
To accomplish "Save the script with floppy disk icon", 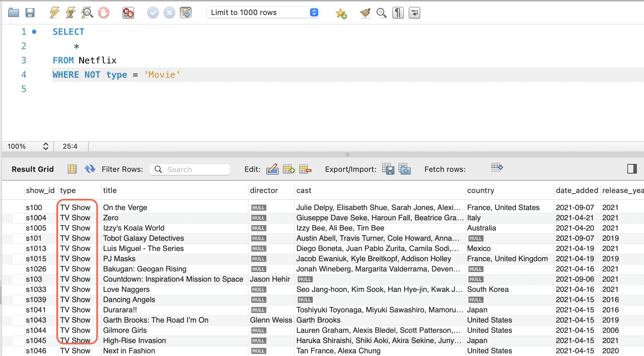I will click(x=30, y=13).
